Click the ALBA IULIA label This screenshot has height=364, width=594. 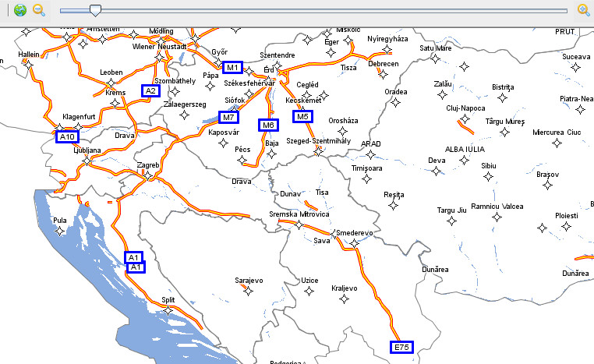tap(465, 148)
